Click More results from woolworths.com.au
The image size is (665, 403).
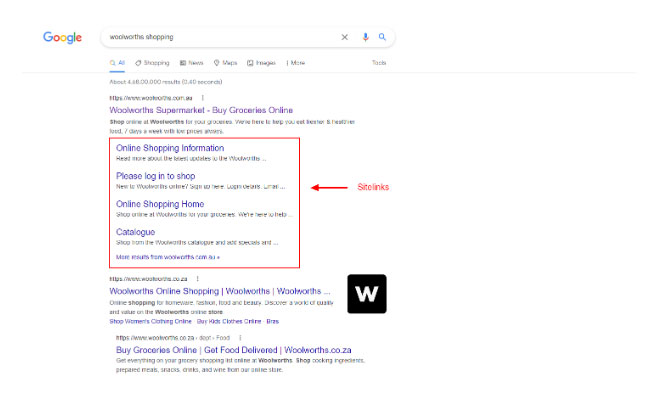(168, 257)
